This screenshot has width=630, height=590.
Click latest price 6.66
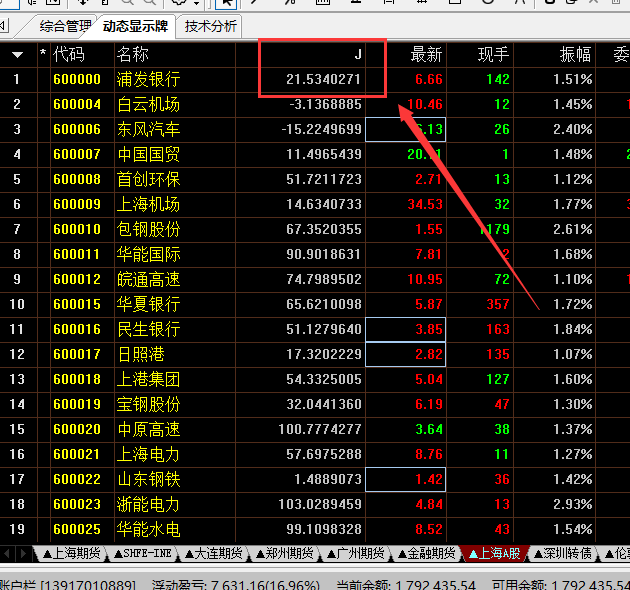pyautogui.click(x=429, y=79)
